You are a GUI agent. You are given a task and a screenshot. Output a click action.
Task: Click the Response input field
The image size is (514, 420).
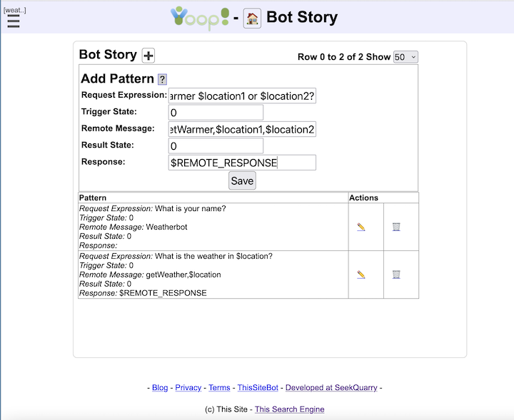(x=242, y=163)
